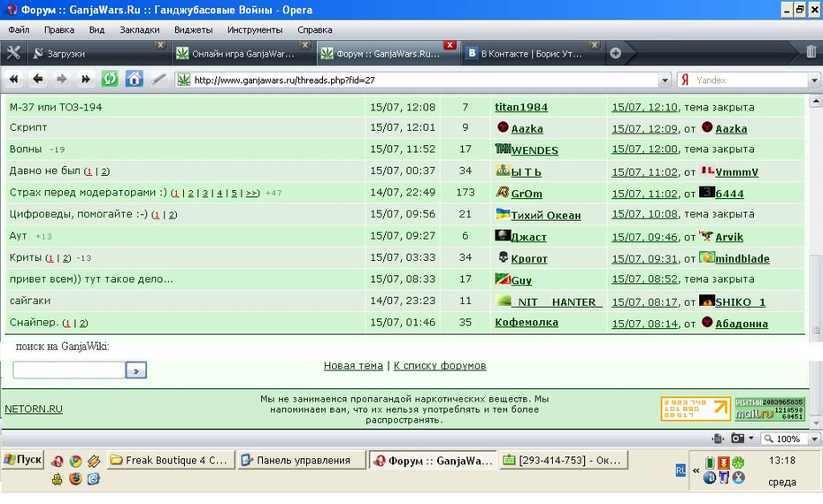Image resolution: width=823 pixels, height=504 pixels.
Task: Open the zoom 100% dropdown
Action: pos(815,439)
